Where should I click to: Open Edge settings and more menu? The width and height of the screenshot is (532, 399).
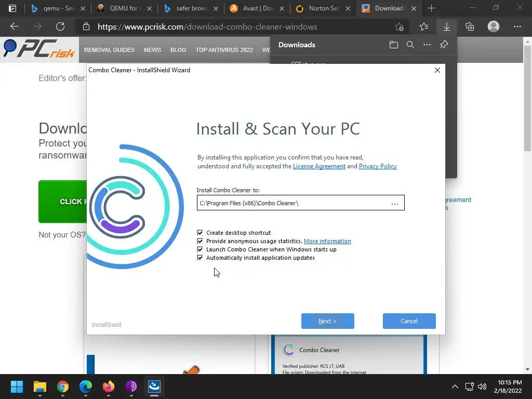coord(517,26)
